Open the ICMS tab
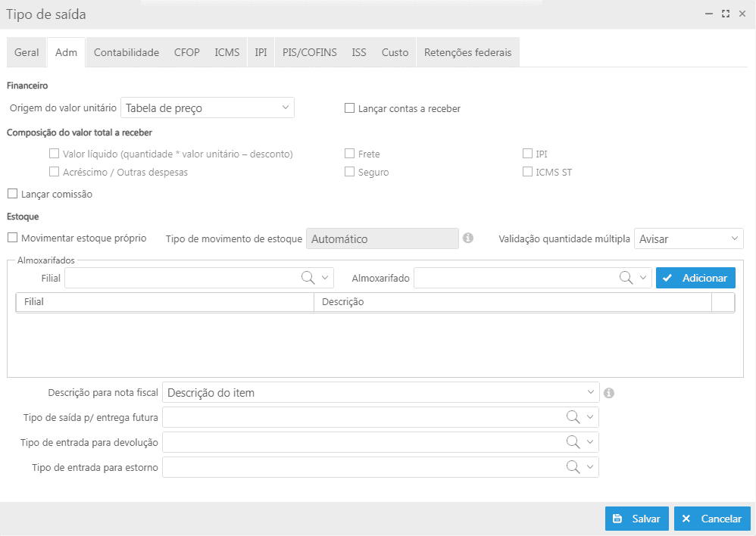Viewport: 756px width, 536px height. pyautogui.click(x=227, y=52)
